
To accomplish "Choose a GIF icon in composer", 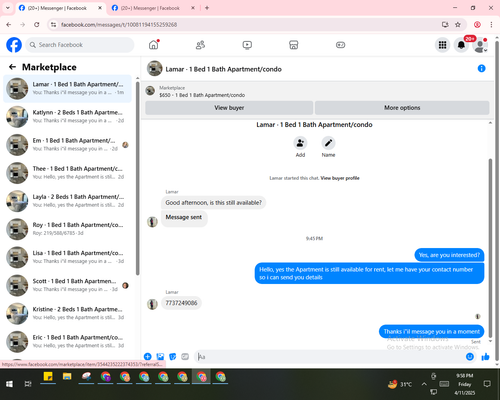I will click(x=185, y=357).
